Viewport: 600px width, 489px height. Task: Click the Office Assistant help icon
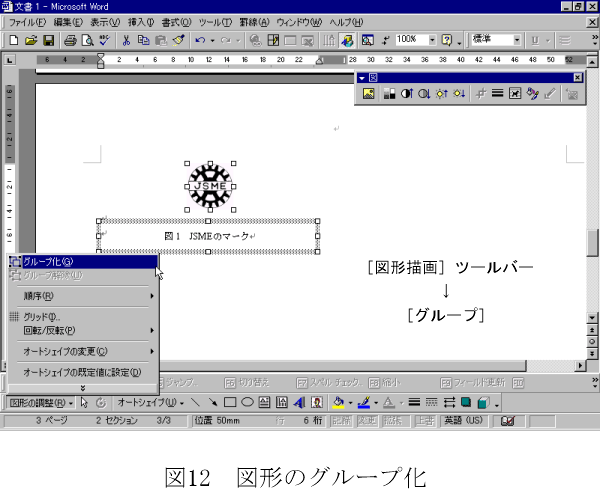[447, 40]
